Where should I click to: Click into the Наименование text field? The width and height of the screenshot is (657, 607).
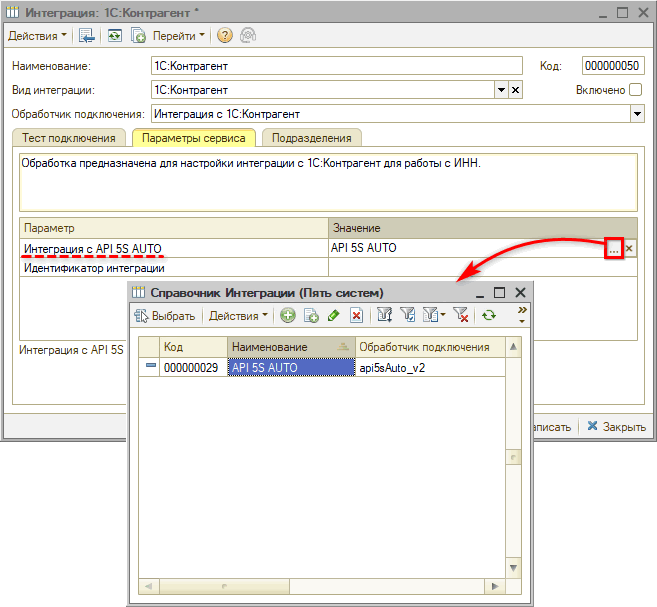(x=336, y=66)
